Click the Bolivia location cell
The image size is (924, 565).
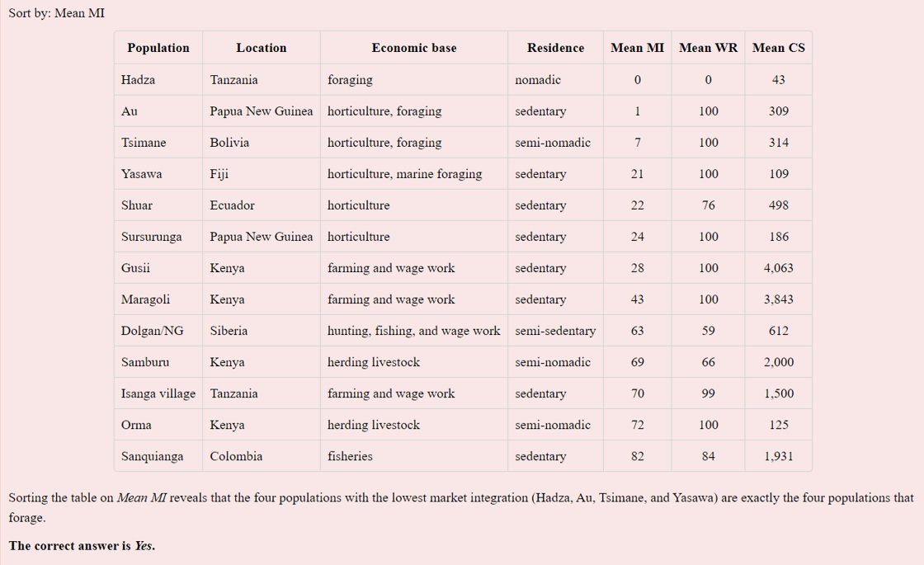point(229,143)
